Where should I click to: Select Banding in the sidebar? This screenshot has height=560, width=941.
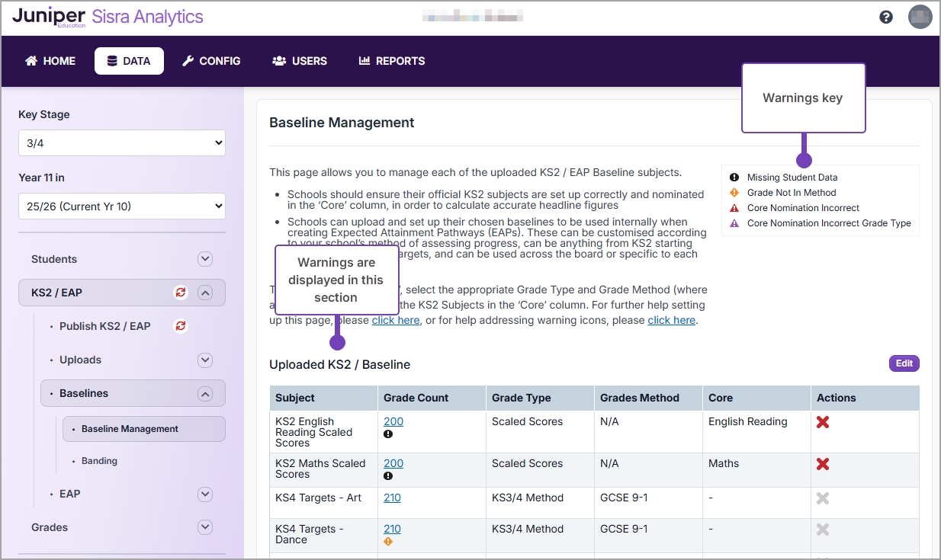(x=99, y=461)
